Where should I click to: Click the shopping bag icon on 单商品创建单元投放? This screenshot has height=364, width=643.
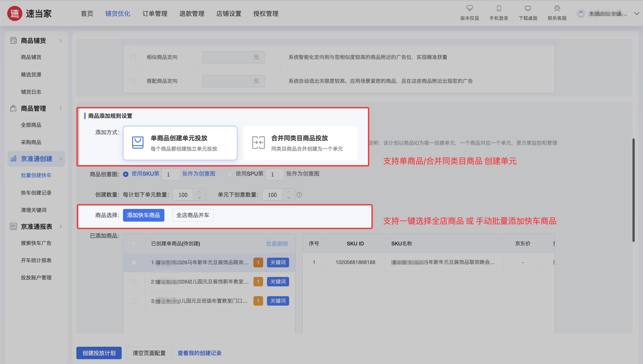point(138,142)
